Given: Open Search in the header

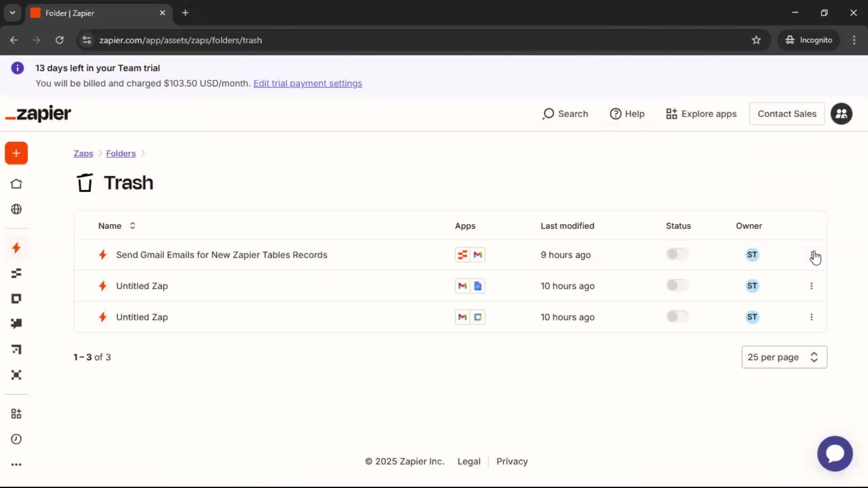Looking at the screenshot, I should point(566,114).
